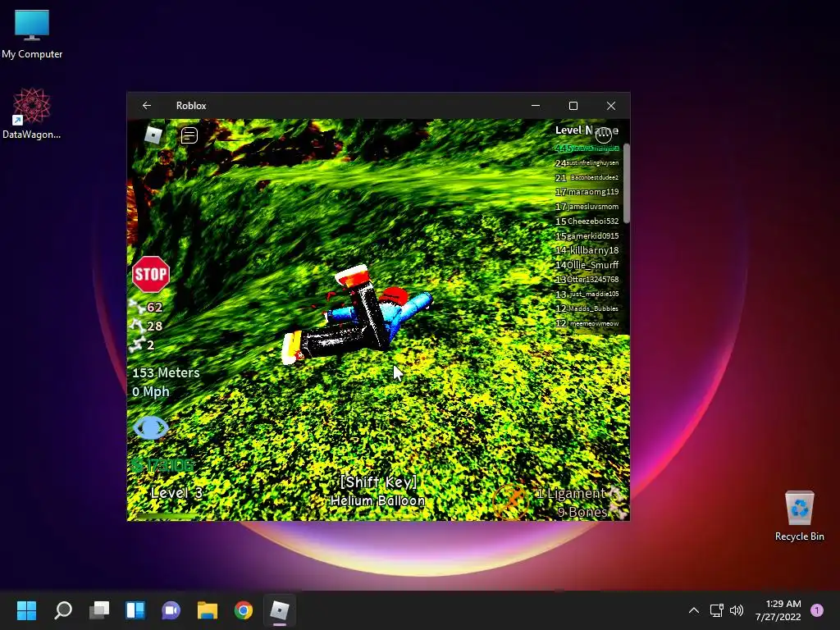The height and width of the screenshot is (630, 840).
Task: Click the Roblox taskbar icon
Action: 279,610
